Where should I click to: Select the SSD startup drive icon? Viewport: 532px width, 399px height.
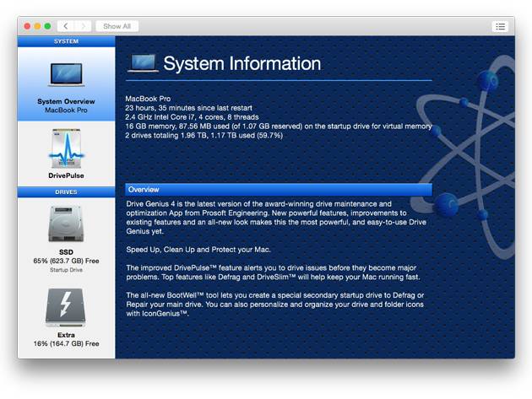(x=66, y=224)
